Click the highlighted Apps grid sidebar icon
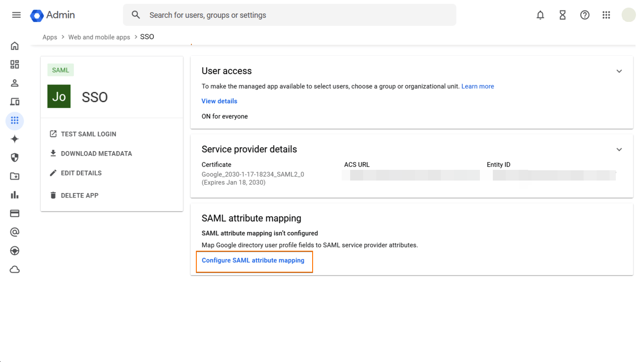The width and height of the screenshot is (644, 362). pyautogui.click(x=15, y=121)
